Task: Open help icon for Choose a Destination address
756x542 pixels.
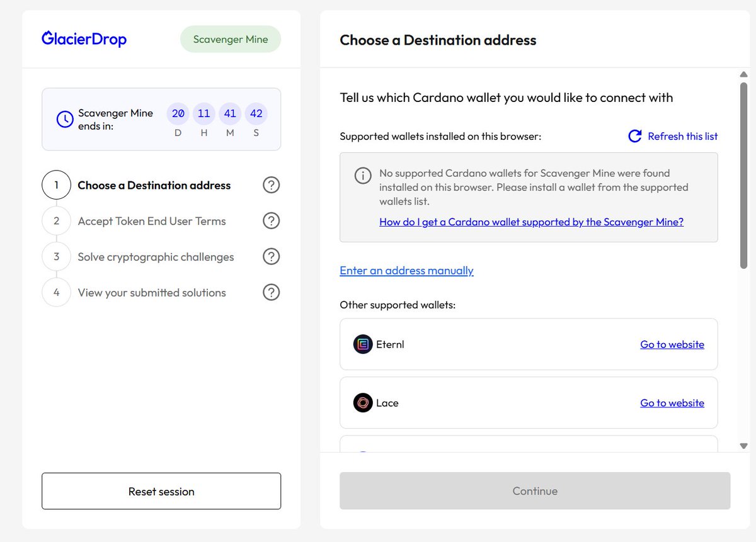Action: (271, 185)
